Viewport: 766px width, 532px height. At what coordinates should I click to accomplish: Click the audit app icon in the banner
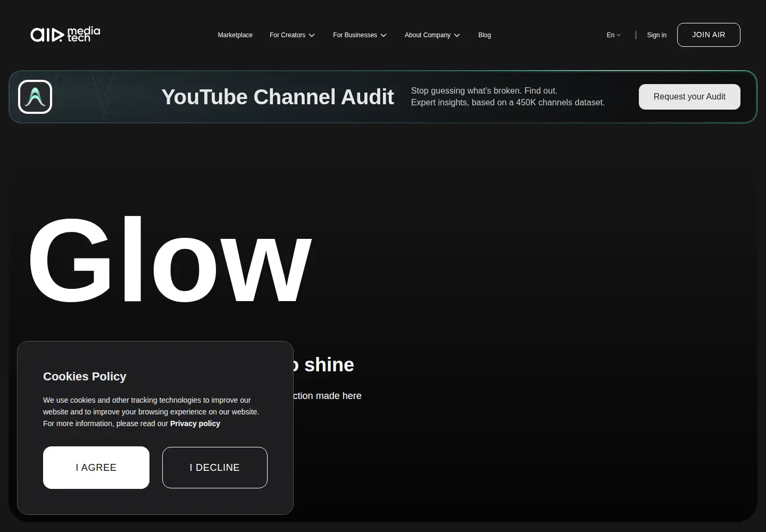35,97
